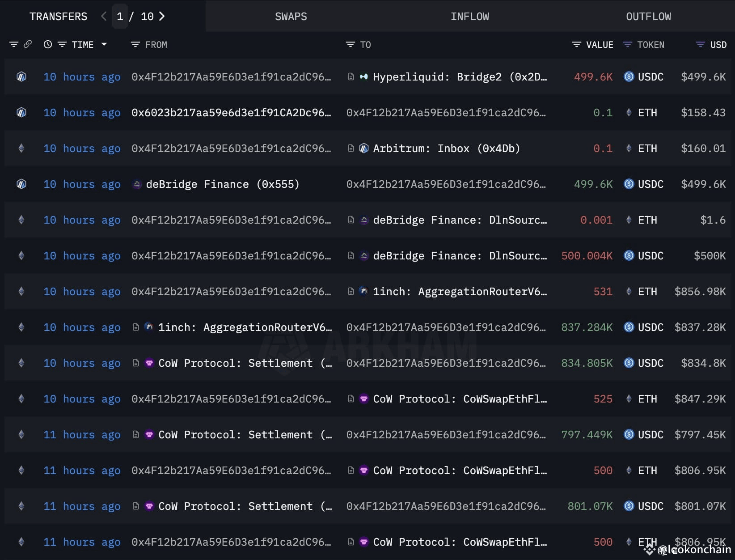Open sender address 0x6023b217aa59e6d3e1f91CA2Dc96…
The width and height of the screenshot is (735, 560).
(x=231, y=113)
